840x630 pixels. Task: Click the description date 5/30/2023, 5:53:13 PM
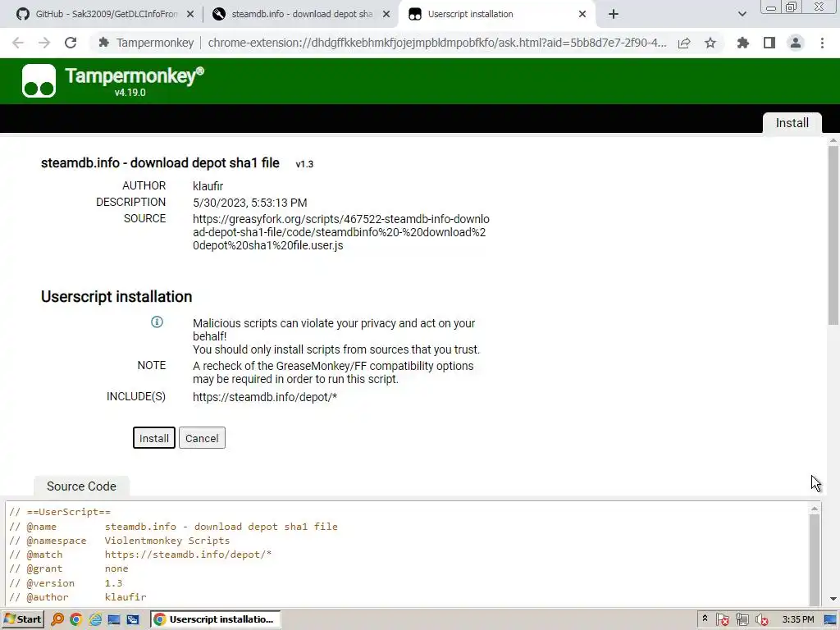(249, 203)
